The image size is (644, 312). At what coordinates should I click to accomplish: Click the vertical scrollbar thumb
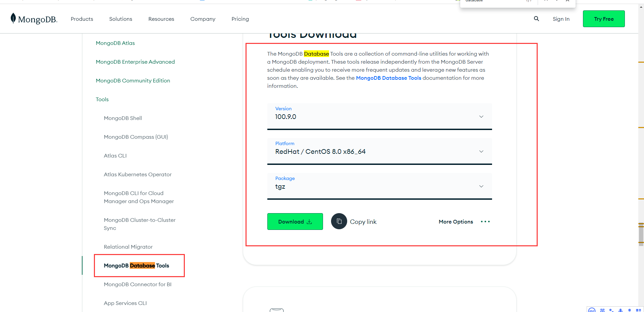coord(641,234)
